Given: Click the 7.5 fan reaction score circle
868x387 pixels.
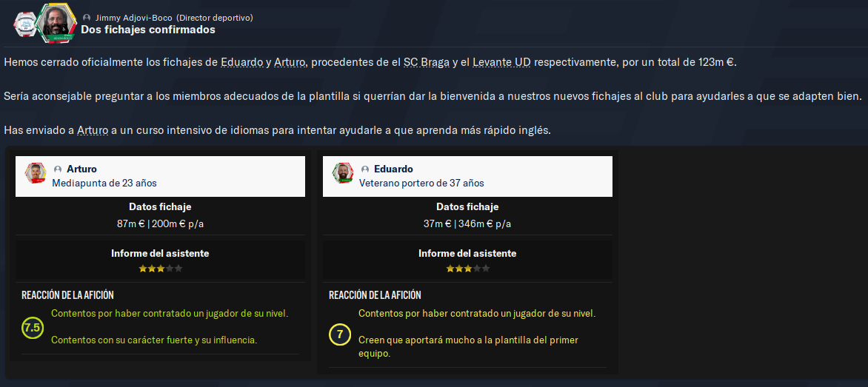Looking at the screenshot, I should point(32,328).
